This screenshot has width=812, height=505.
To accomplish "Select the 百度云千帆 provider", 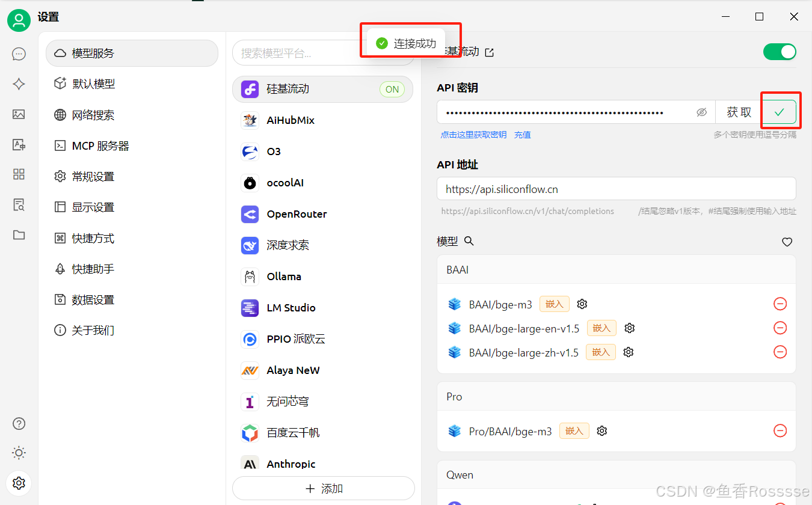I will [x=323, y=433].
